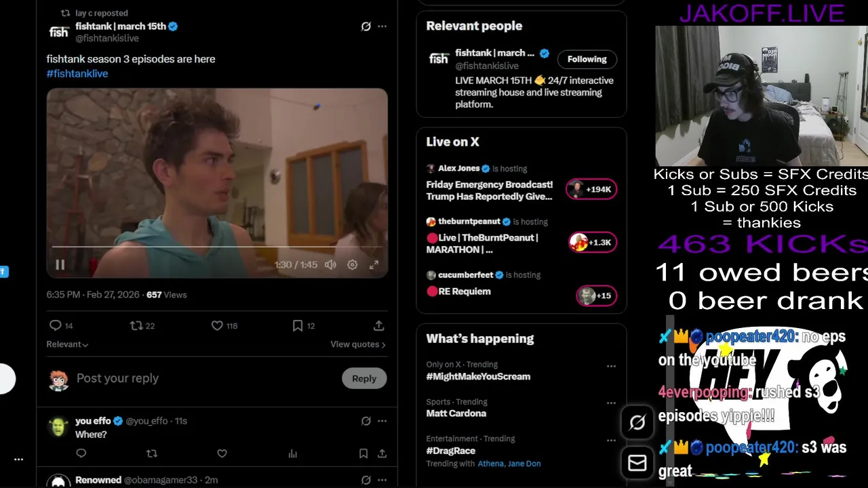
Task: Share the fishtank post
Action: [379, 326]
